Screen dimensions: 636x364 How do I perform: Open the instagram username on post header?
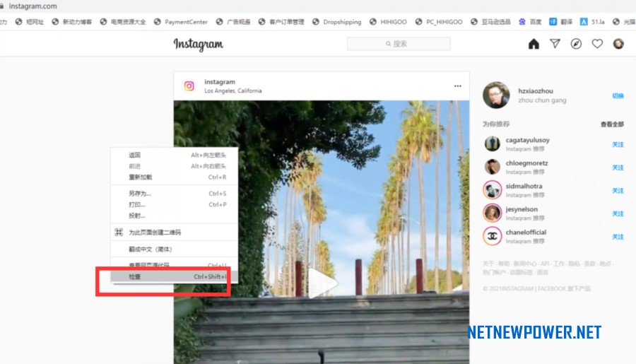tap(220, 81)
